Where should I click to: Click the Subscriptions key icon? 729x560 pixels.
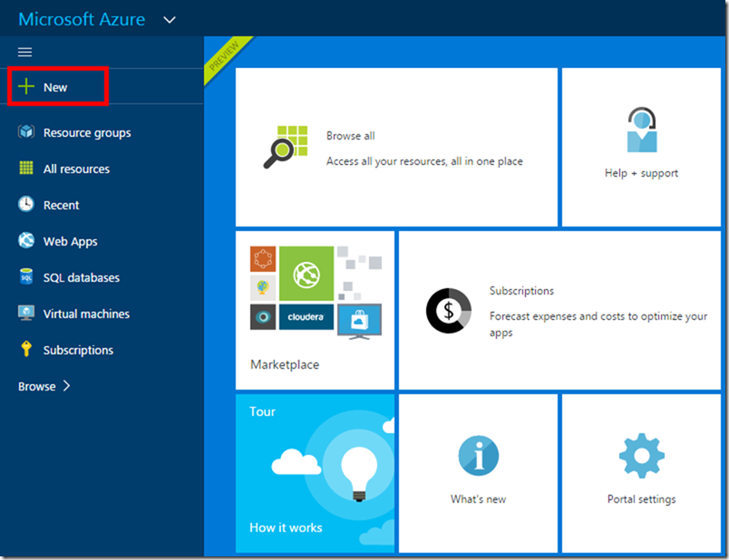coord(26,349)
